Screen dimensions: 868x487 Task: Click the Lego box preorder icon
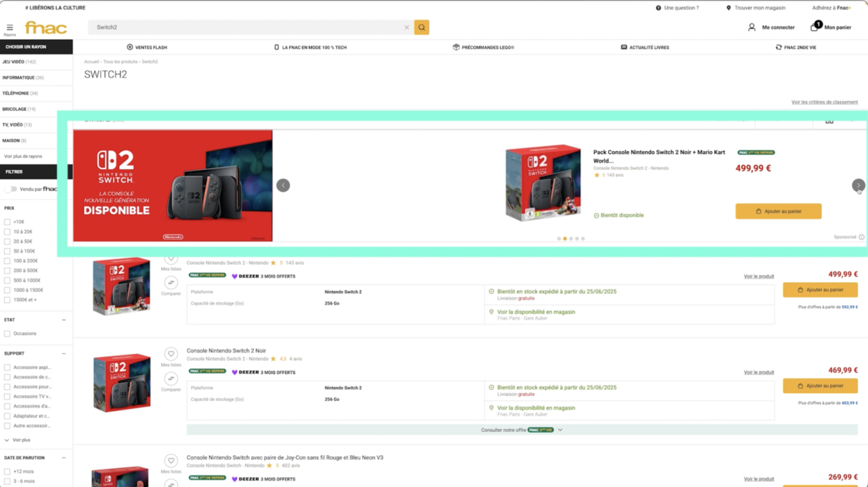[x=456, y=48]
